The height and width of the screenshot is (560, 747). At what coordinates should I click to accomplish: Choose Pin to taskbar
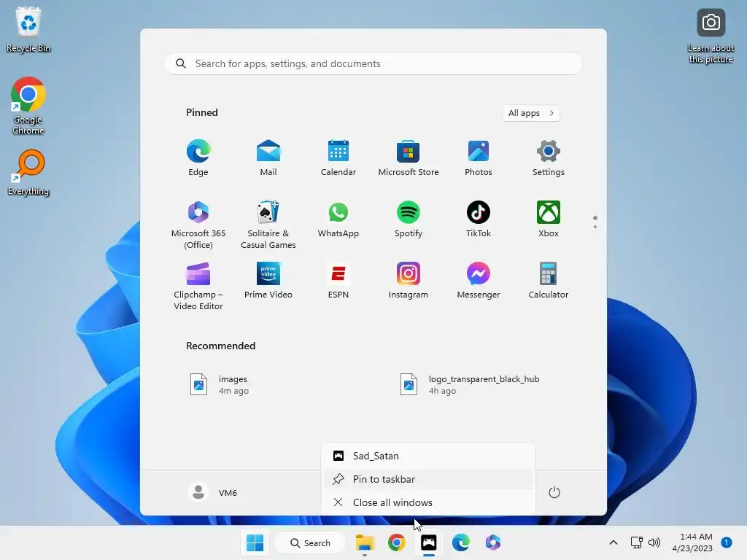[427, 479]
